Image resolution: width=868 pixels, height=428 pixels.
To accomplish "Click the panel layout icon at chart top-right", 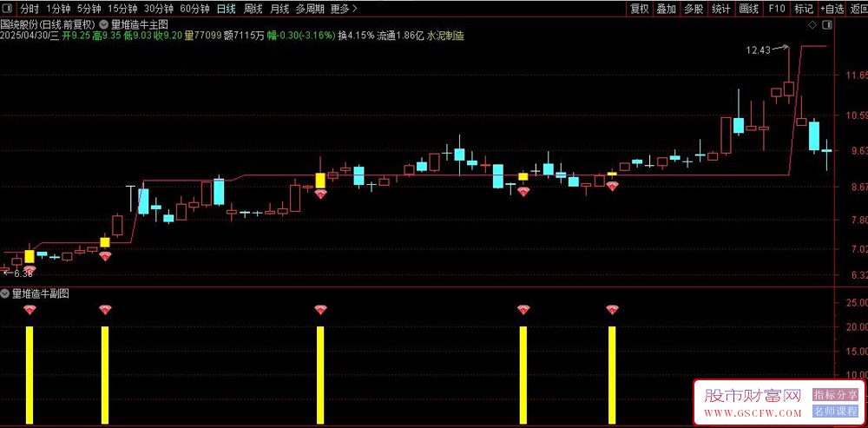I will (827, 25).
